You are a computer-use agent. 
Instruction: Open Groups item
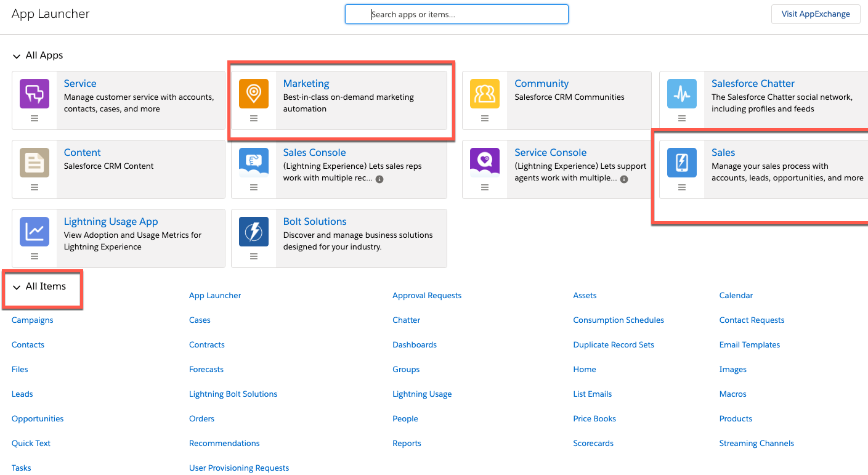406,370
